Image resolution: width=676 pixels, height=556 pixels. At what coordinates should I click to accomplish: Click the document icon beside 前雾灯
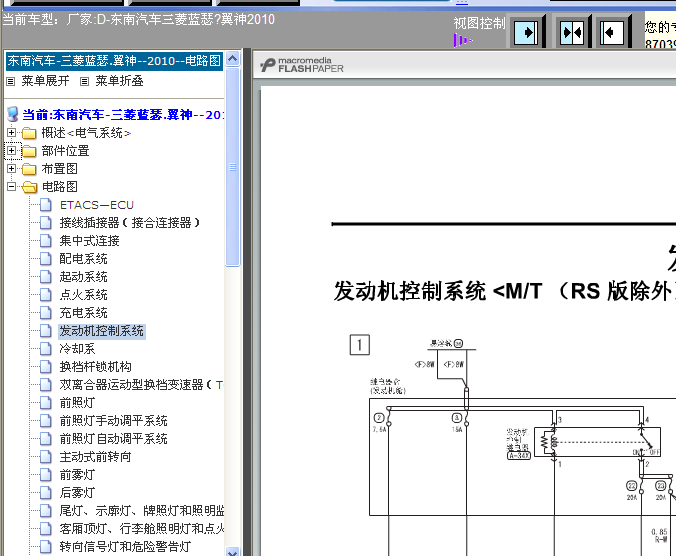click(46, 475)
